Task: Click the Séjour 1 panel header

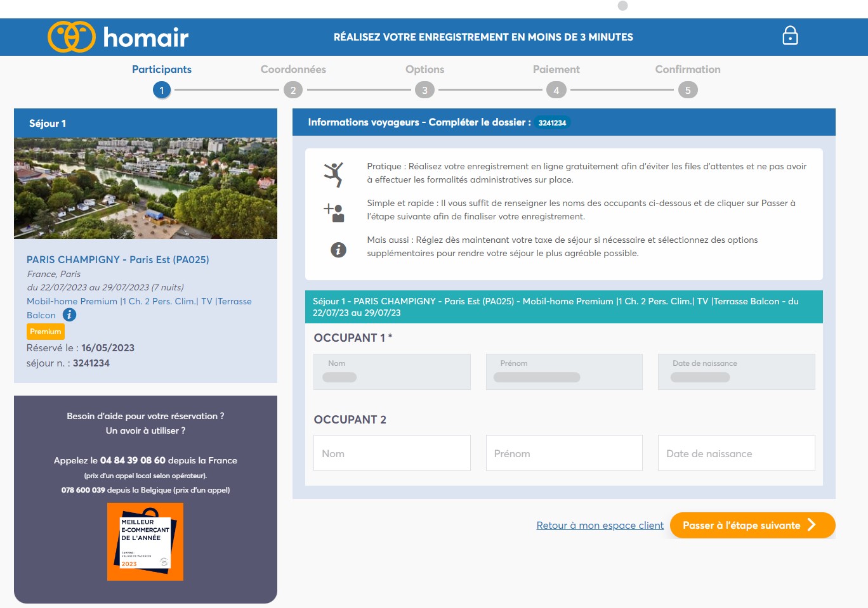Action: click(145, 123)
